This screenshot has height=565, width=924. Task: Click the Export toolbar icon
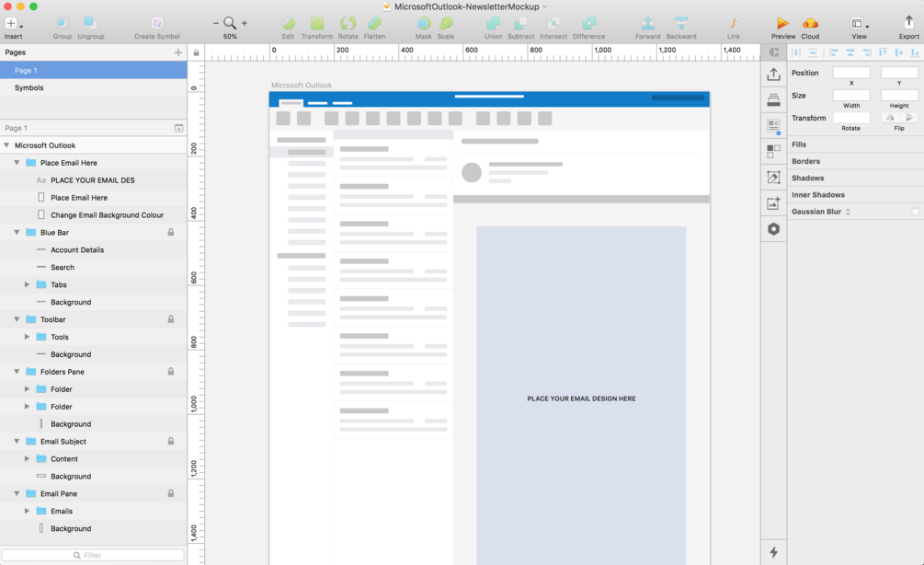[x=908, y=24]
